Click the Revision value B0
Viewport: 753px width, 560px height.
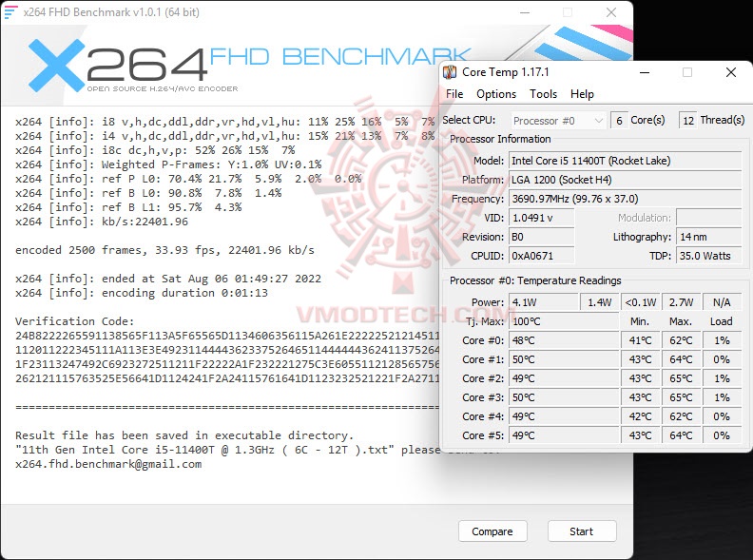click(x=542, y=237)
